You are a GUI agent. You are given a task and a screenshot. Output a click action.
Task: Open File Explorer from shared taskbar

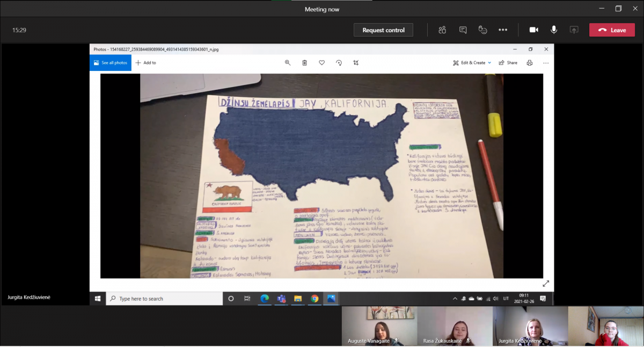click(298, 299)
